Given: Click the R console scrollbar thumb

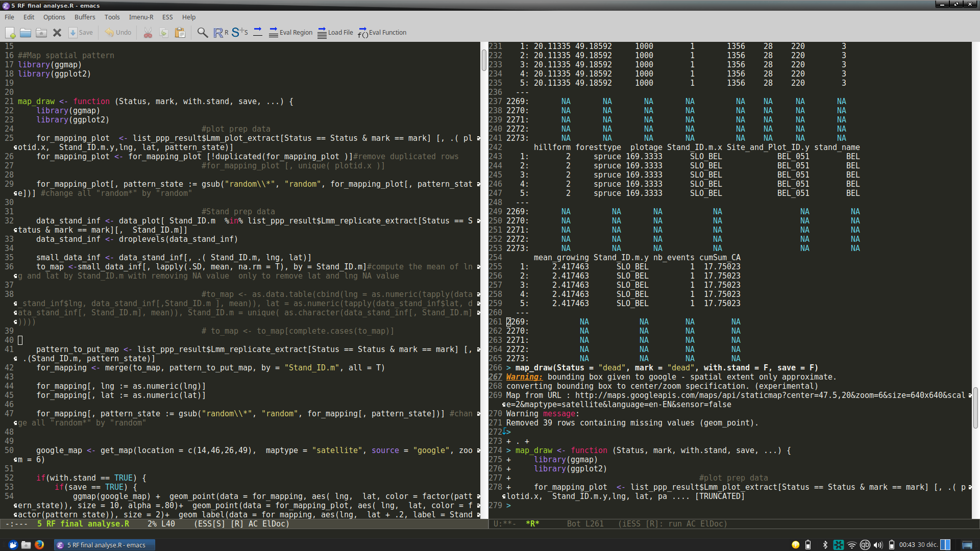Looking at the screenshot, I should [975, 408].
